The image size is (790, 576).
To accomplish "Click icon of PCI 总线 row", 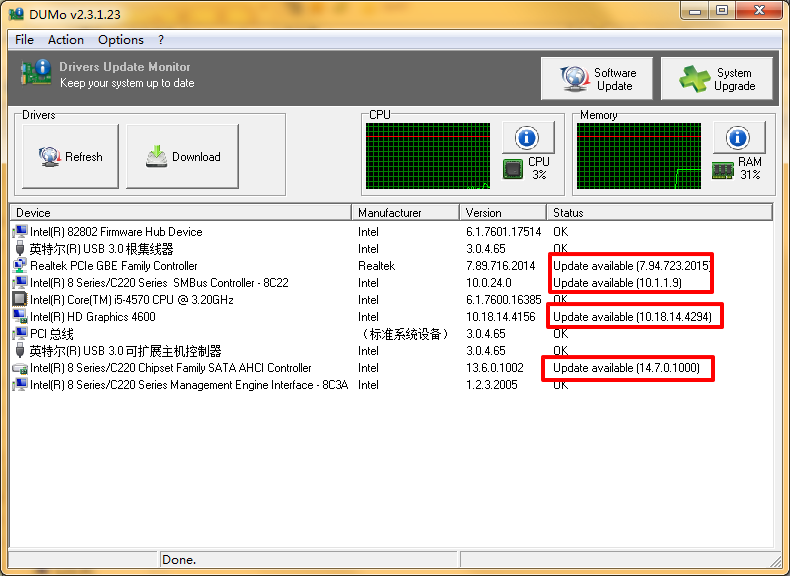I will [20, 334].
